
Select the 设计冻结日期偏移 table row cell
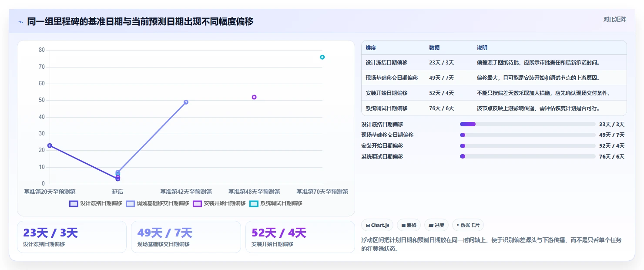point(393,63)
